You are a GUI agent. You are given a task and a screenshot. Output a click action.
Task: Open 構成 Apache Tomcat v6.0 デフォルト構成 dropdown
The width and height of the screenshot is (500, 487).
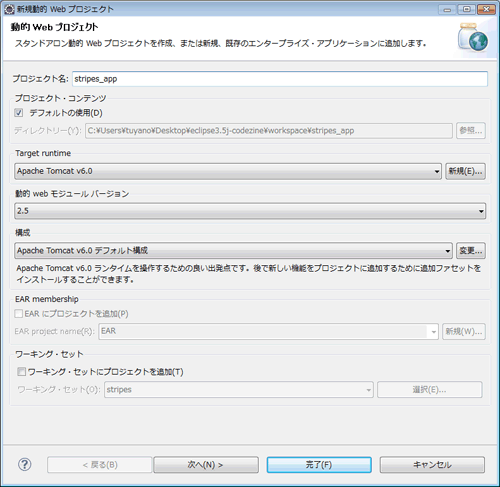point(233,250)
